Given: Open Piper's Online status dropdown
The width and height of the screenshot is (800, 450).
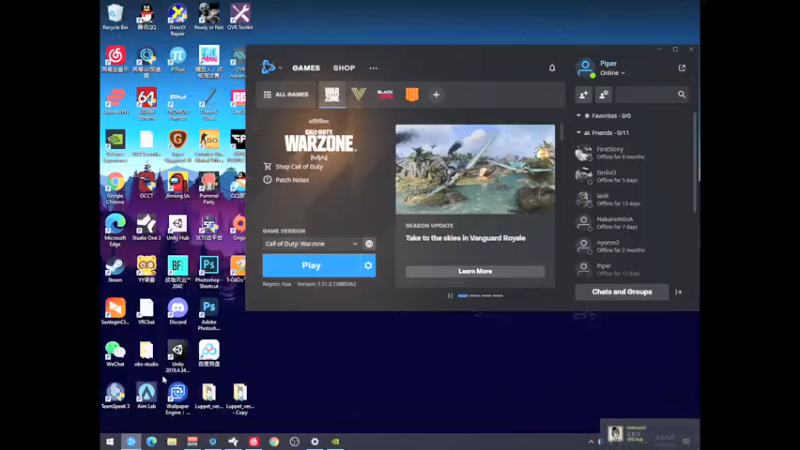Looking at the screenshot, I should tap(612, 73).
